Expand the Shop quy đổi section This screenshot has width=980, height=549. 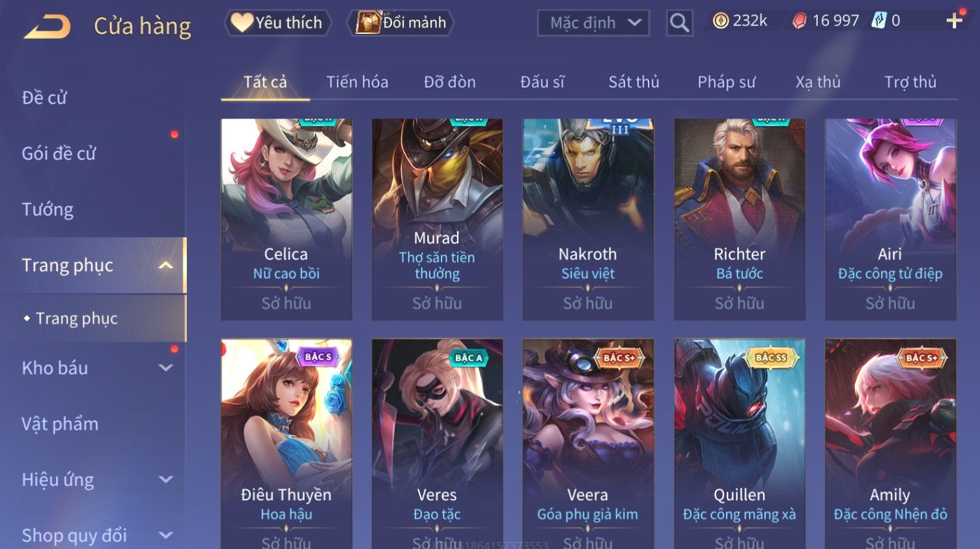click(x=166, y=535)
